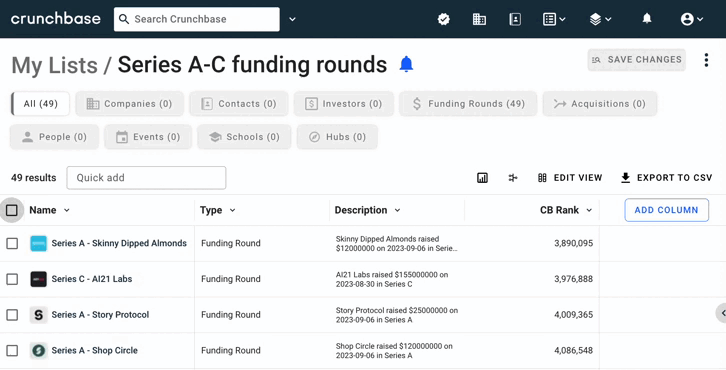The height and width of the screenshot is (370, 726).
Task: Open the companies building icon in header
Action: [x=479, y=19]
